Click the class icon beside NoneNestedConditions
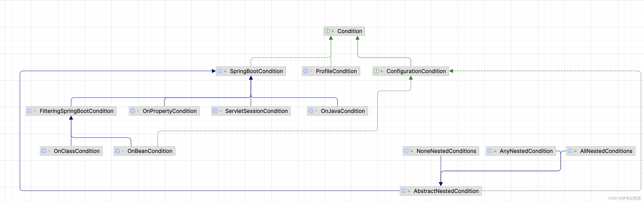Image resolution: width=644 pixels, height=202 pixels. (406, 151)
